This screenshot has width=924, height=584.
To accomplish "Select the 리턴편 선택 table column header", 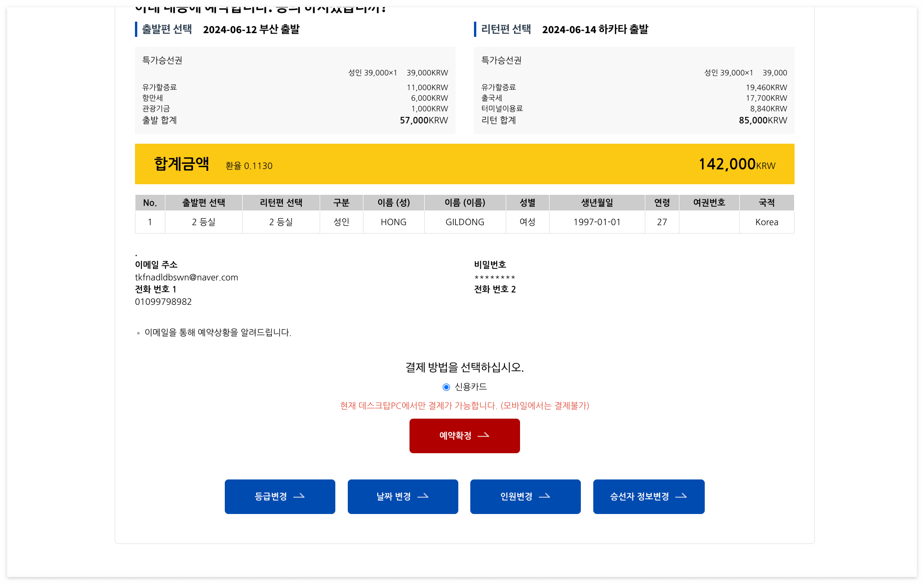I will pos(281,203).
